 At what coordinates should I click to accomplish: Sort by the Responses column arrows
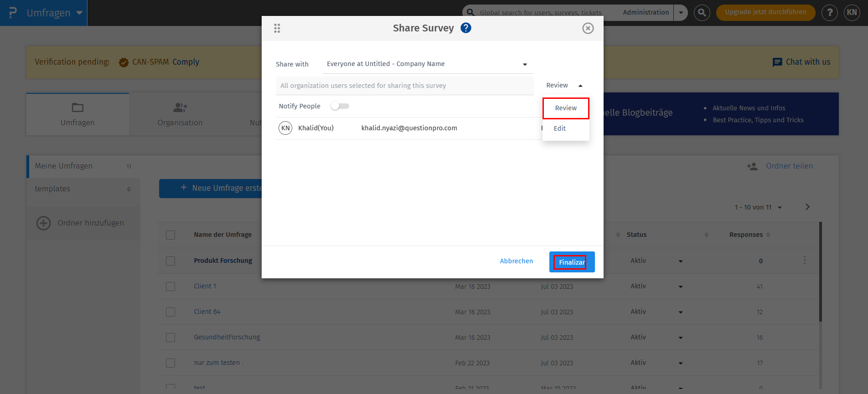click(x=768, y=235)
